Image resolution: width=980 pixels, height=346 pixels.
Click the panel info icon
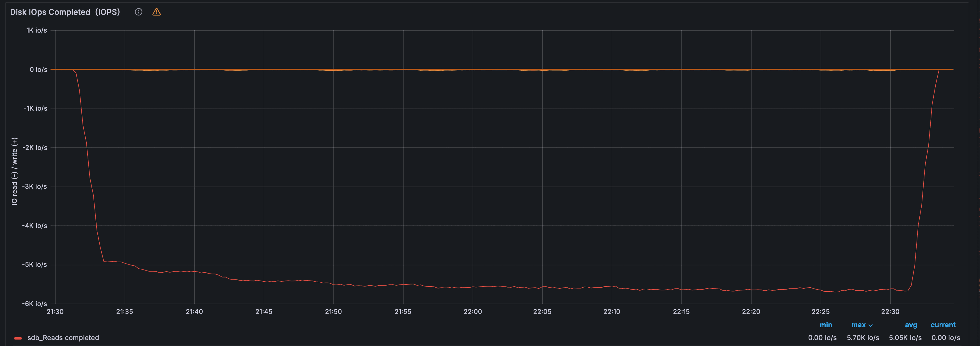[x=138, y=12]
